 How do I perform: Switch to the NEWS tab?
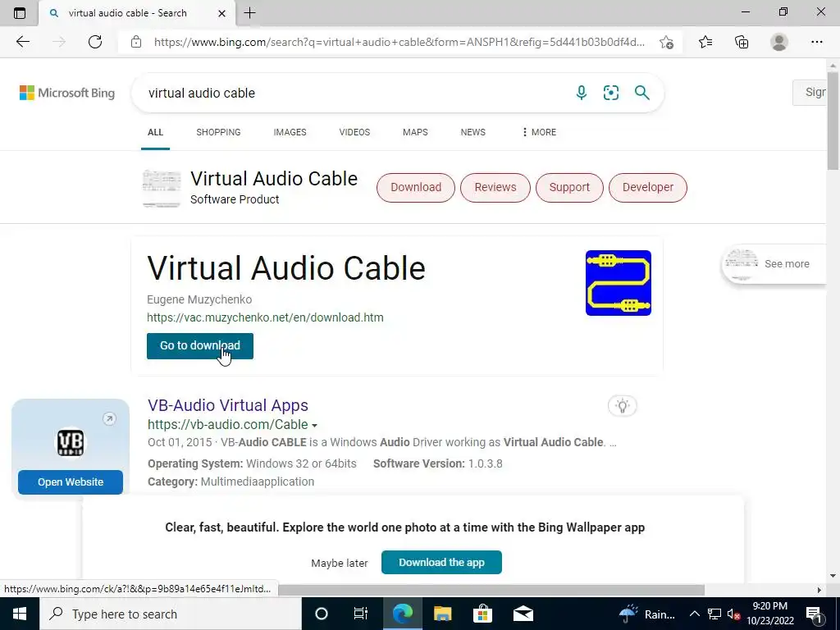pyautogui.click(x=473, y=132)
